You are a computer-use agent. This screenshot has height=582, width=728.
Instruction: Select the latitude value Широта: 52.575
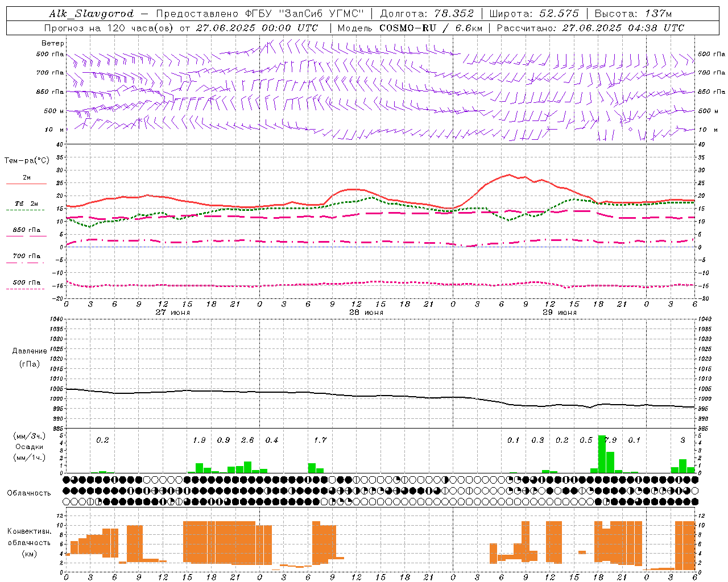pos(534,14)
